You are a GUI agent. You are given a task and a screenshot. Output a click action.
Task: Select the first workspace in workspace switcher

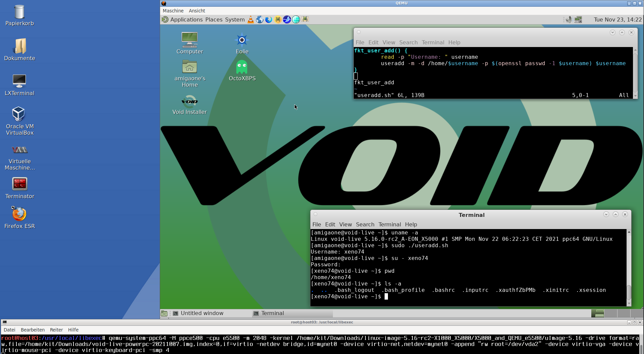(597, 313)
